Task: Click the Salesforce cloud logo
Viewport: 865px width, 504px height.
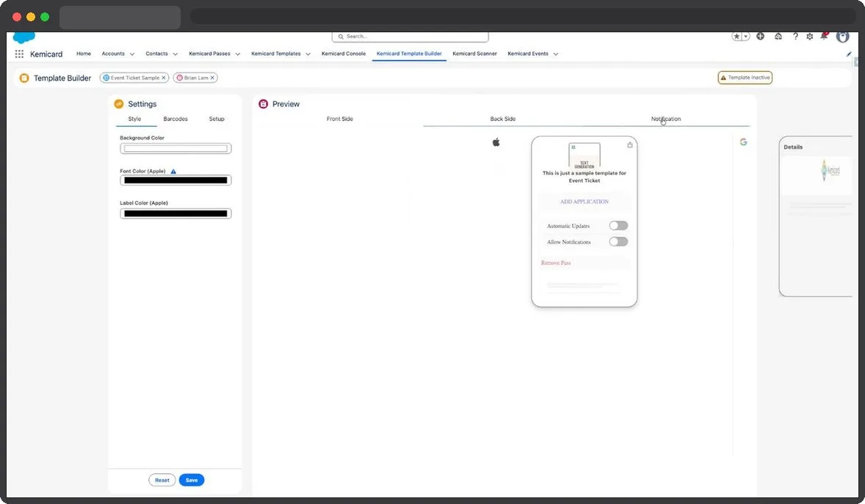Action: point(23,37)
